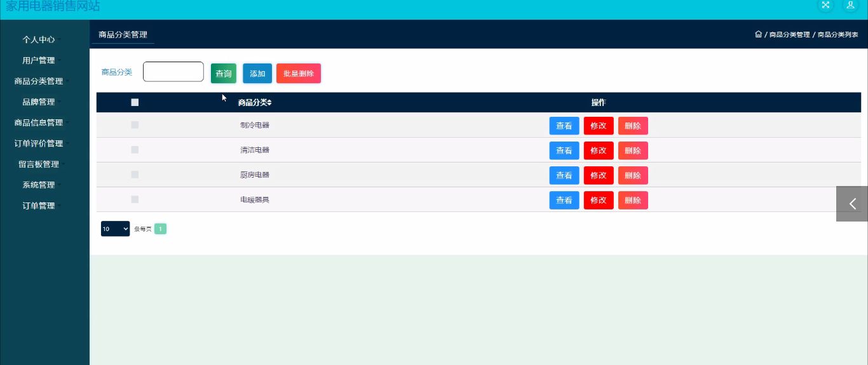Viewport: 868px width, 365px height.
Task: Click 修改 for 清洁电器
Action: [x=599, y=150]
